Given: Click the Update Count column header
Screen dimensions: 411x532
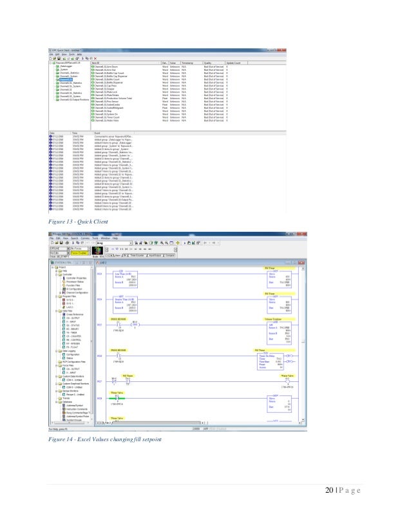Looking at the screenshot, I should [x=236, y=62].
